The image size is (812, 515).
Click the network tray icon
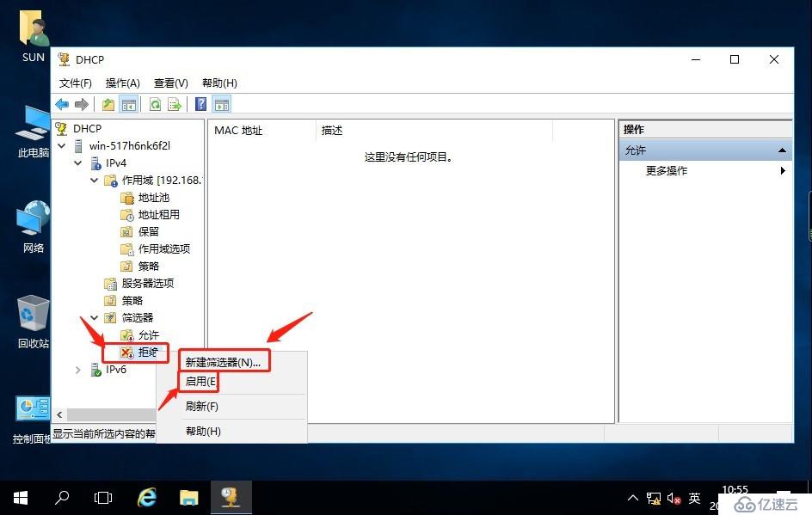[x=654, y=499]
